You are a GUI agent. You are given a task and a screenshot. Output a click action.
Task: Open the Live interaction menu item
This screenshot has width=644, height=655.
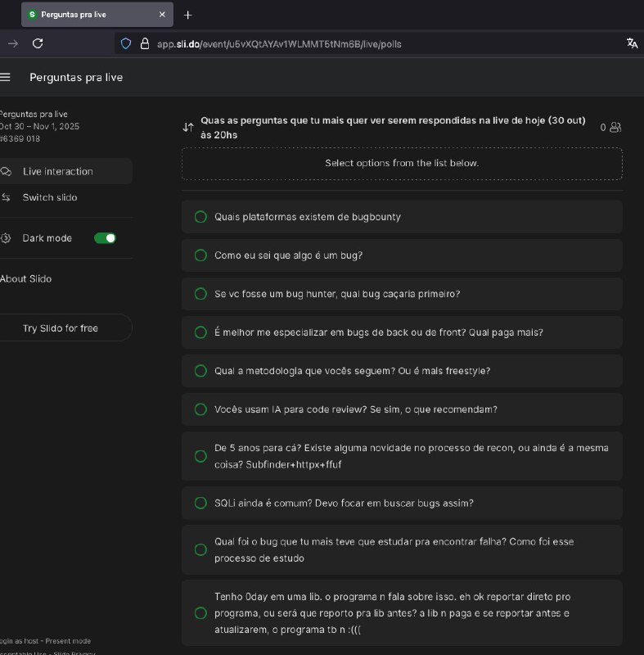[65, 171]
